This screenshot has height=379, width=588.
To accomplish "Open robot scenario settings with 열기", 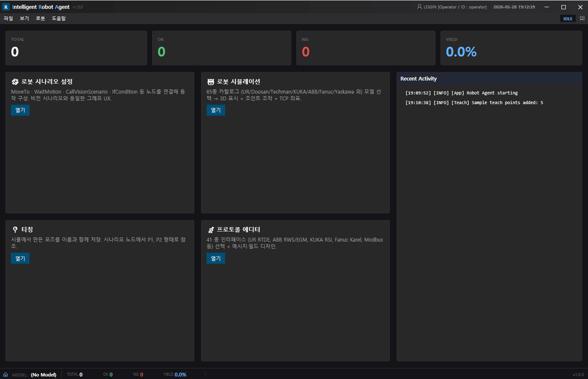I will coord(20,110).
